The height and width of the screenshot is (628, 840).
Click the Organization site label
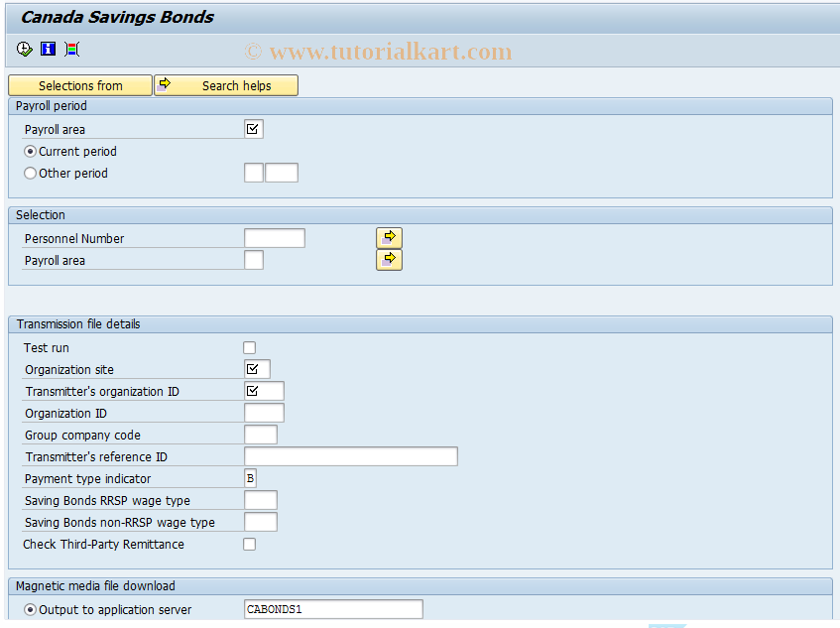(69, 370)
